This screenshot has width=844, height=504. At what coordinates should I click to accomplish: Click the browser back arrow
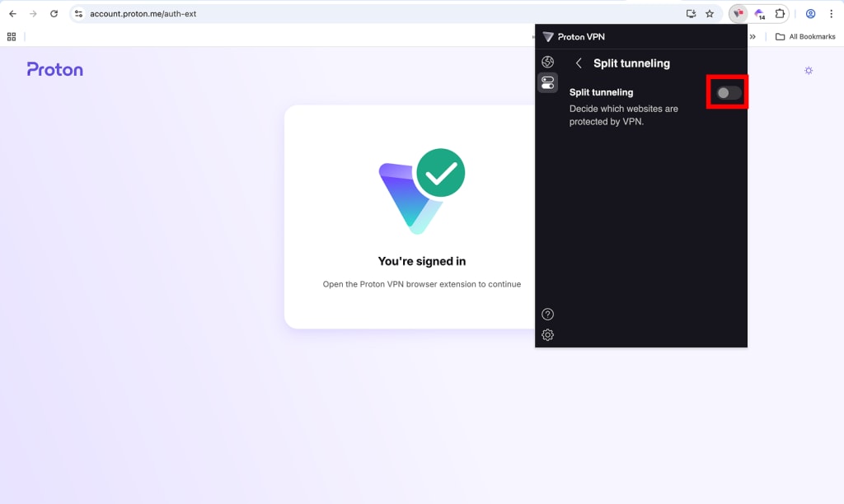pyautogui.click(x=12, y=14)
